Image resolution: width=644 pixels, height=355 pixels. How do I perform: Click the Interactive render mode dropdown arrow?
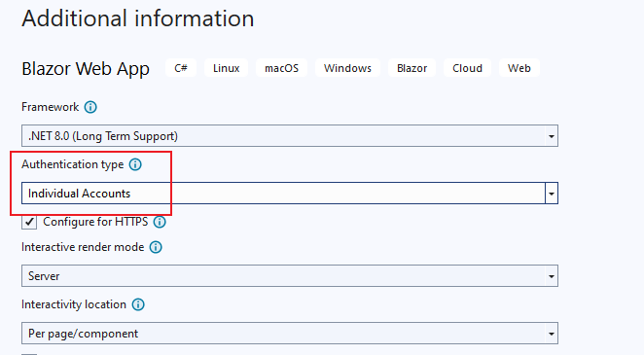[x=552, y=276]
